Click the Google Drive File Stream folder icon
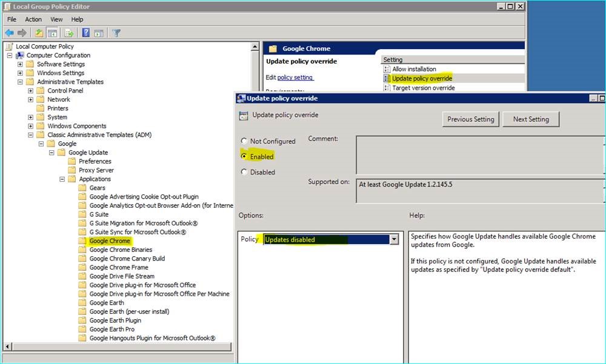 [82, 276]
